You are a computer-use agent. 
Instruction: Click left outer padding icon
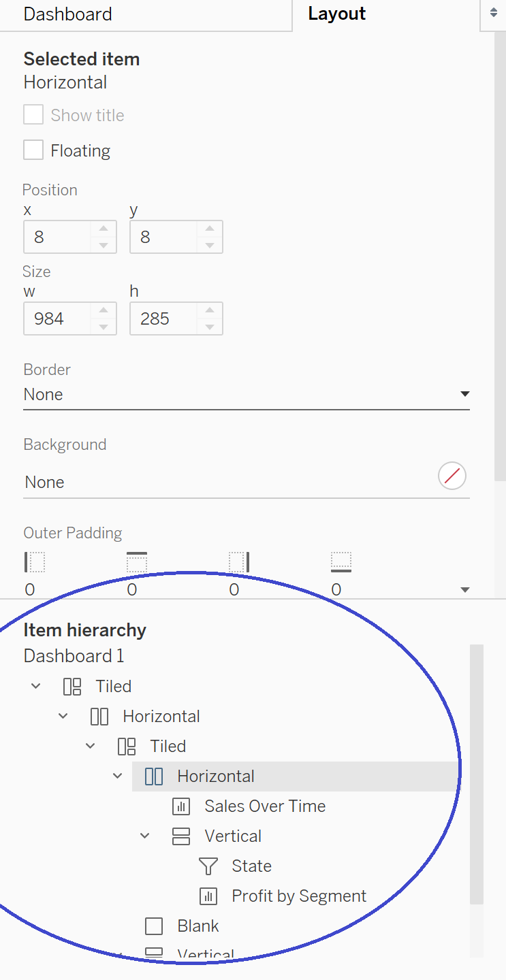[x=35, y=562]
